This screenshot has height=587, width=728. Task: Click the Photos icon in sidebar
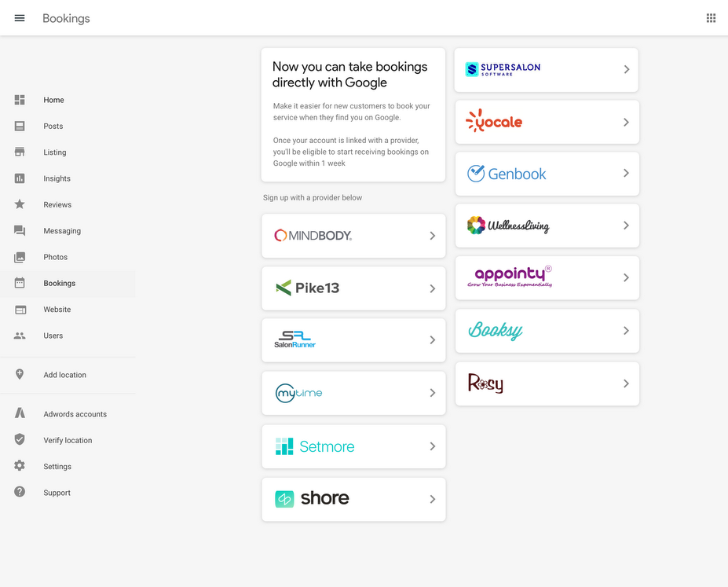(20, 257)
